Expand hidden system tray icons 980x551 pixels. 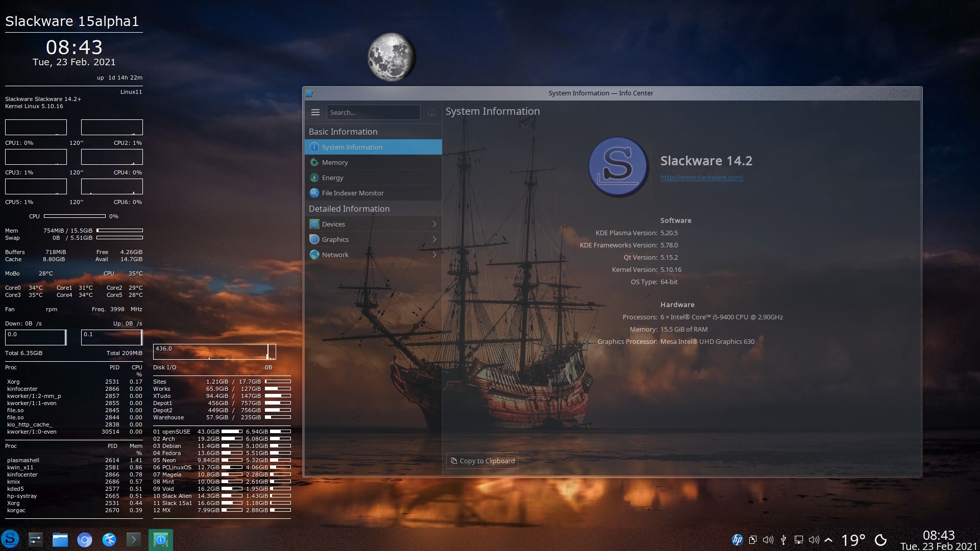(x=829, y=539)
